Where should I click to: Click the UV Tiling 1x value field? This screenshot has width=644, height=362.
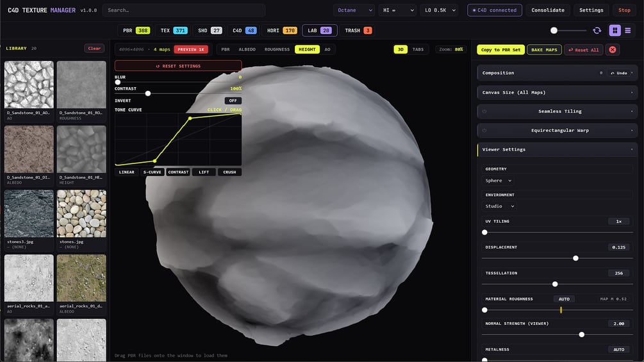[618, 221]
